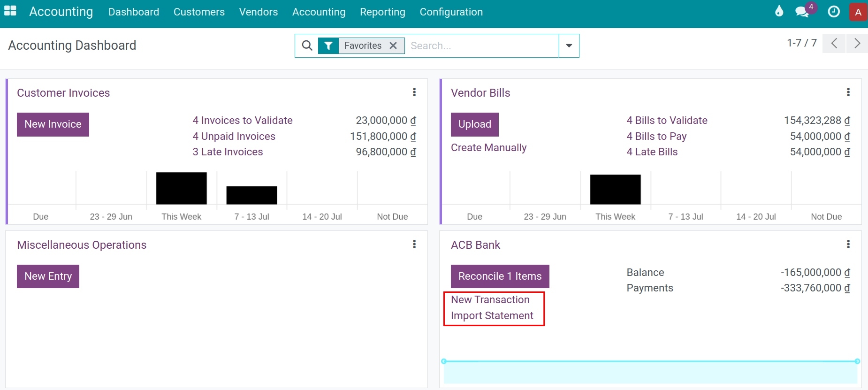Open 4 Bills to Pay
The width and height of the screenshot is (868, 390).
pos(656,137)
